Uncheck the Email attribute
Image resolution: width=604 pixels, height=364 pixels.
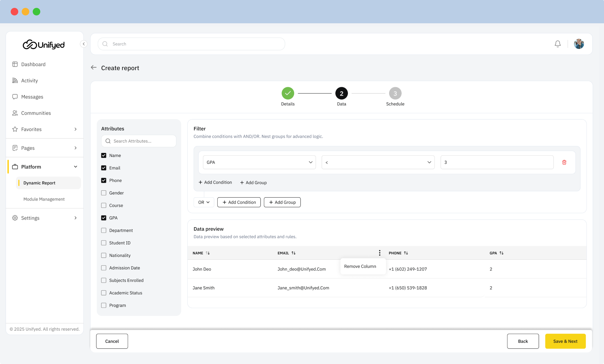(104, 168)
